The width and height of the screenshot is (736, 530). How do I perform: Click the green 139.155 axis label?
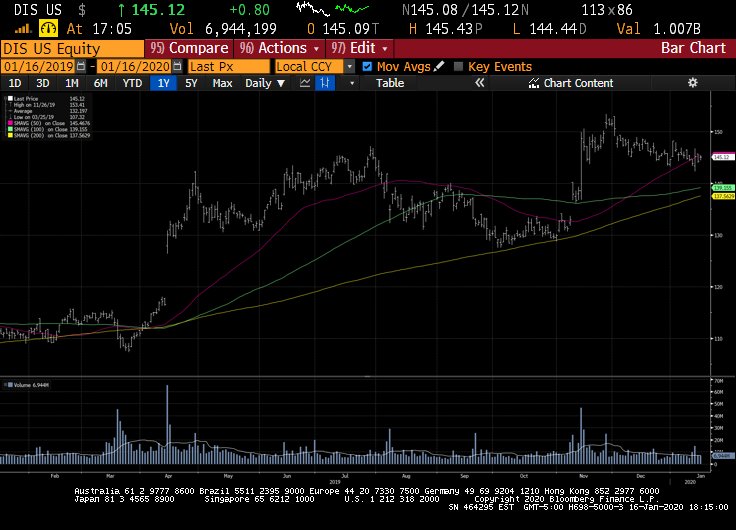click(x=723, y=188)
